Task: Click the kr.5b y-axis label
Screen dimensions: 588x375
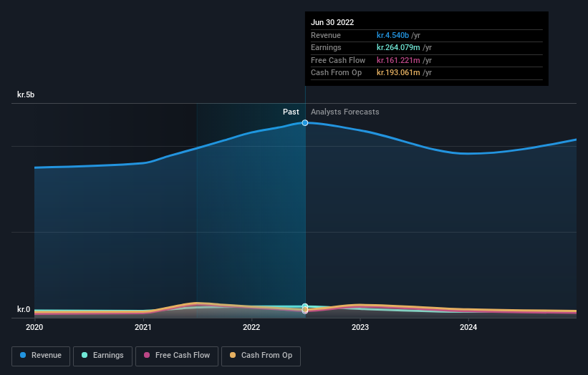Action: point(26,94)
